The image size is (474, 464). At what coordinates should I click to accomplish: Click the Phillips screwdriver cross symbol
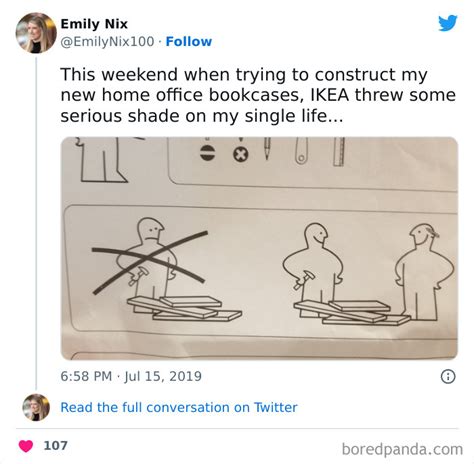241,155
